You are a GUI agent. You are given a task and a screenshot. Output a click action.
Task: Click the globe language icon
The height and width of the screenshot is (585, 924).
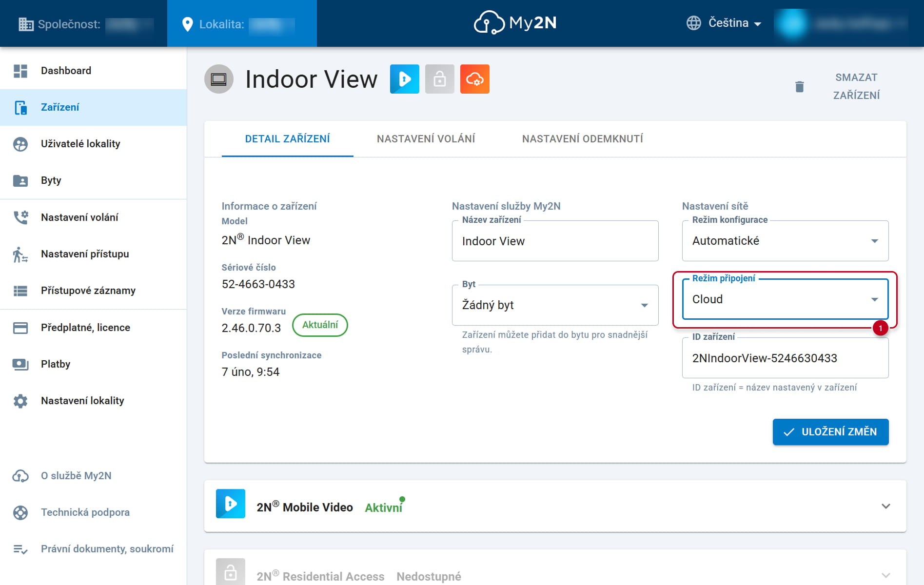pyautogui.click(x=694, y=23)
